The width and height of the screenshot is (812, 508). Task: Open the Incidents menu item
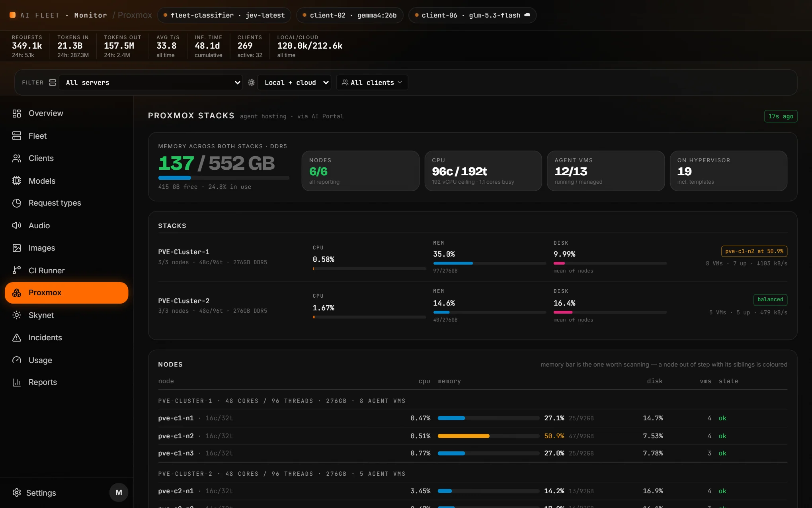(66, 338)
